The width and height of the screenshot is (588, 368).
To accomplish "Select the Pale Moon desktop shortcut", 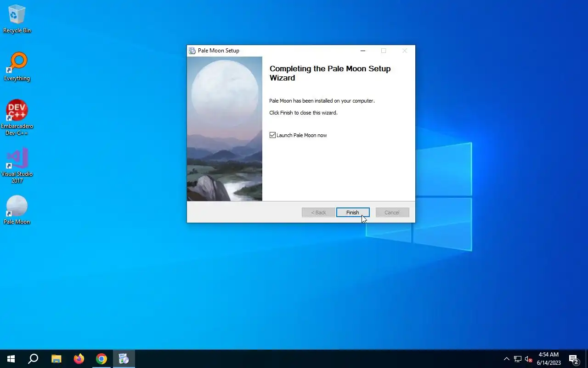I will [x=17, y=210].
